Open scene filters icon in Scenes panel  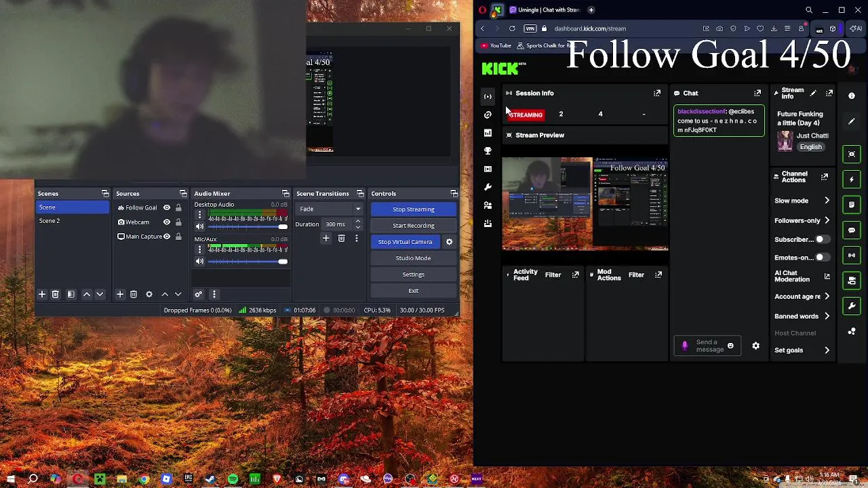[71, 294]
